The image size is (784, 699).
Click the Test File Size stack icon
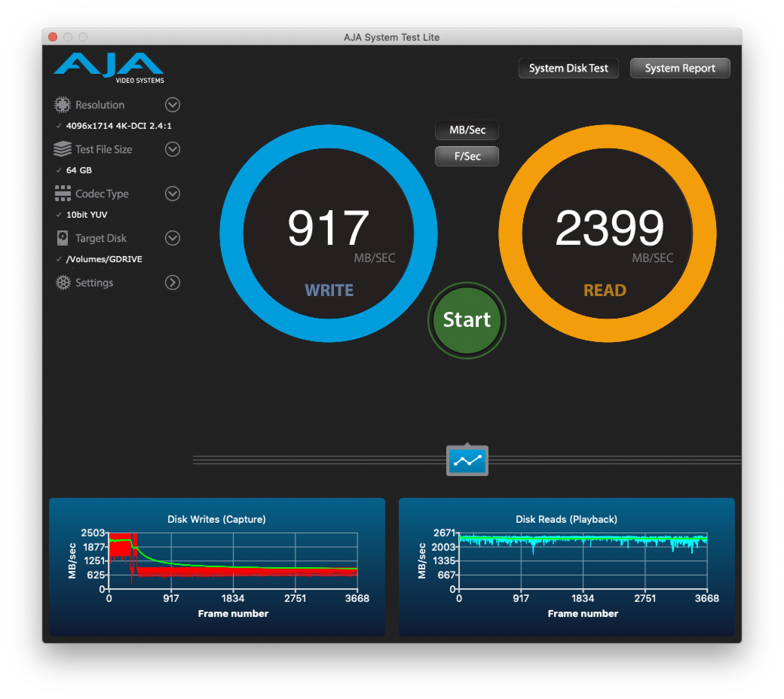point(62,149)
